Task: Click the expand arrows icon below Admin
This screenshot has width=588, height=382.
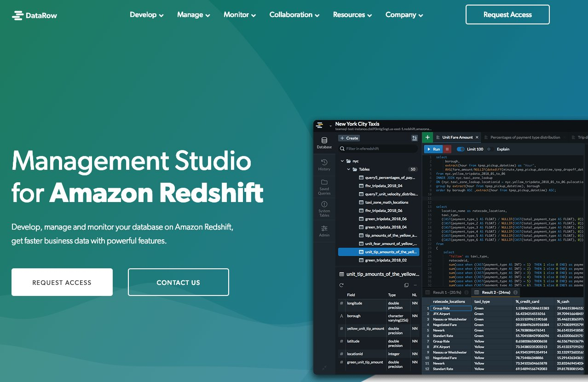Action: [x=324, y=368]
